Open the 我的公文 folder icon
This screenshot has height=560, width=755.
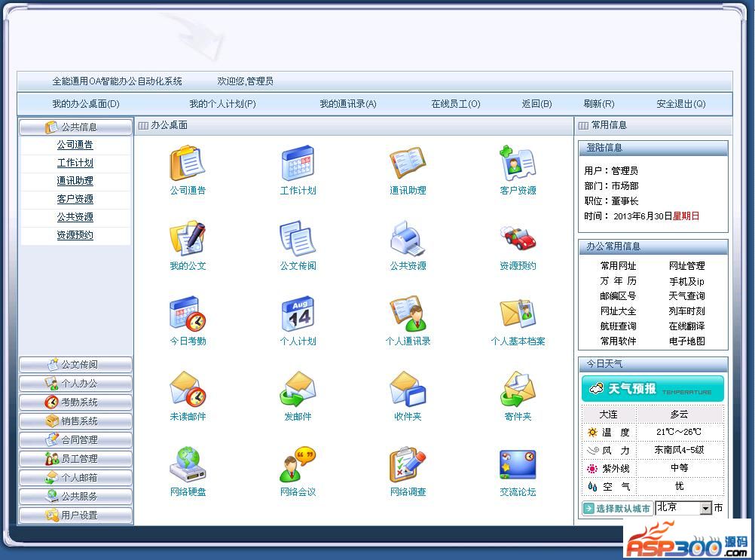[x=187, y=239]
